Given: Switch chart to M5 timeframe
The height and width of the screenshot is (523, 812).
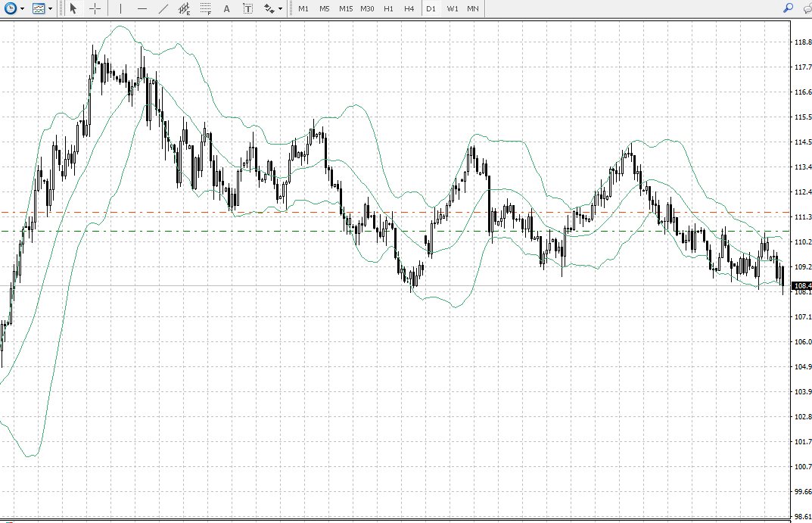Looking at the screenshot, I should tap(324, 9).
